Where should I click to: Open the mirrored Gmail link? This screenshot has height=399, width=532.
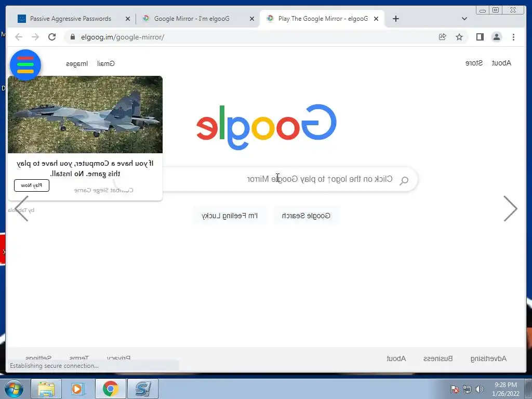click(106, 63)
